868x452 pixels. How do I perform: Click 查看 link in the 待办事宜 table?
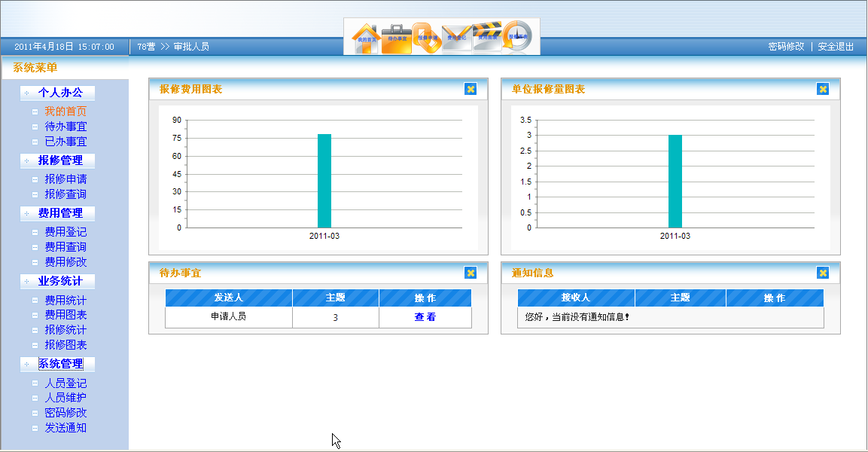[x=425, y=316]
